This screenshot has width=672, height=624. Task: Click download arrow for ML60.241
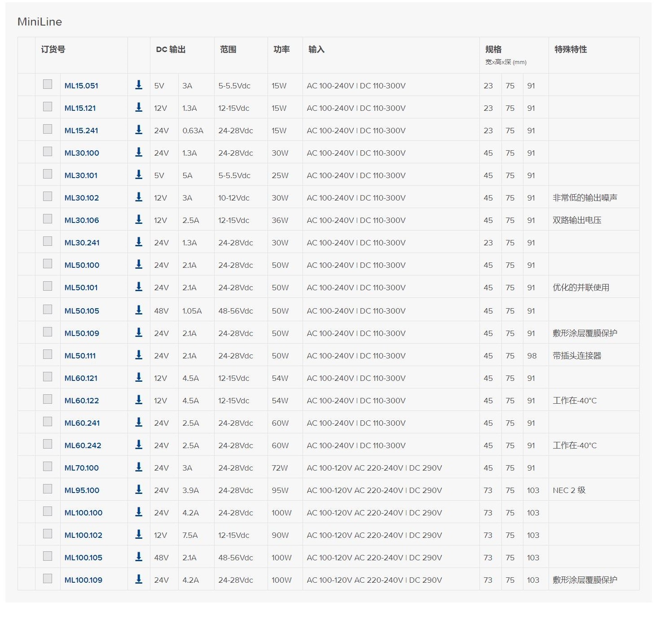click(x=139, y=422)
